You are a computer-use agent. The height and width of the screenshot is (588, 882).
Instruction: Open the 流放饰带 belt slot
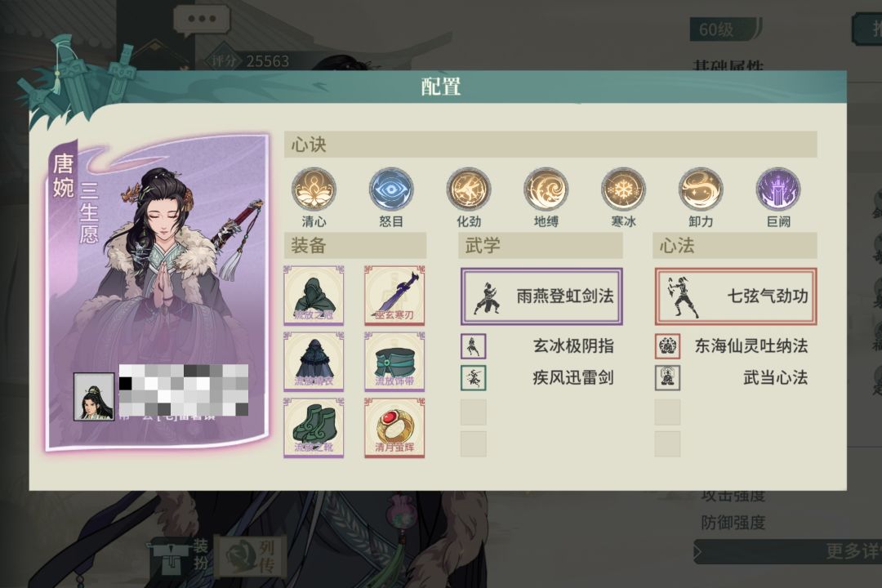pyautogui.click(x=394, y=362)
